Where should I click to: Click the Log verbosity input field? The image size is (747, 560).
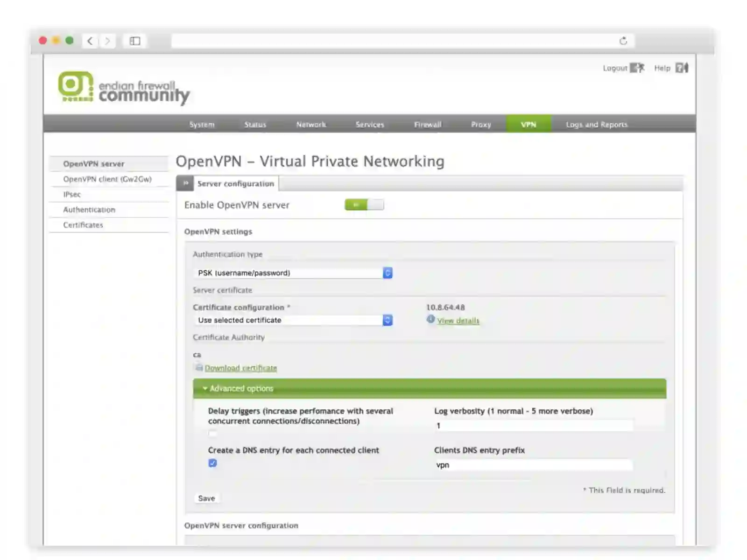click(x=534, y=426)
